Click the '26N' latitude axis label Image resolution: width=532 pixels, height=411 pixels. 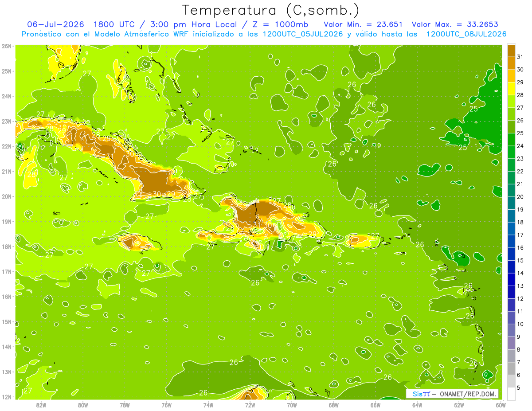tap(7, 46)
